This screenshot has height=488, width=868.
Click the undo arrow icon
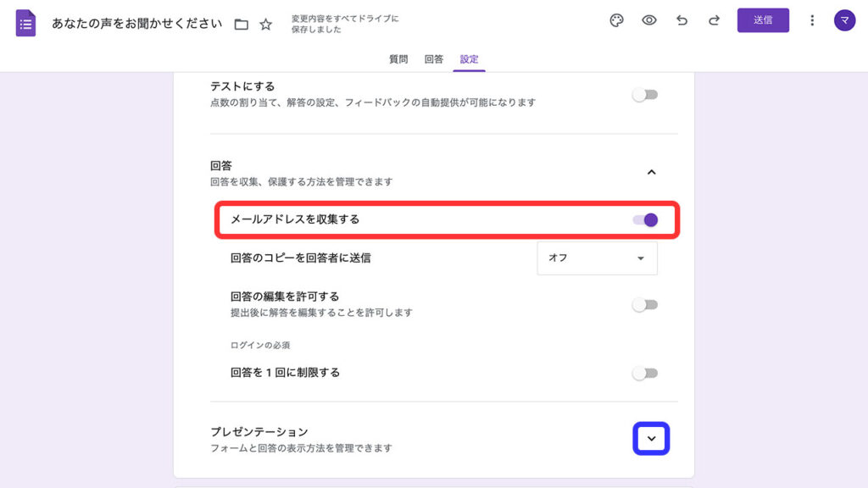(x=682, y=20)
